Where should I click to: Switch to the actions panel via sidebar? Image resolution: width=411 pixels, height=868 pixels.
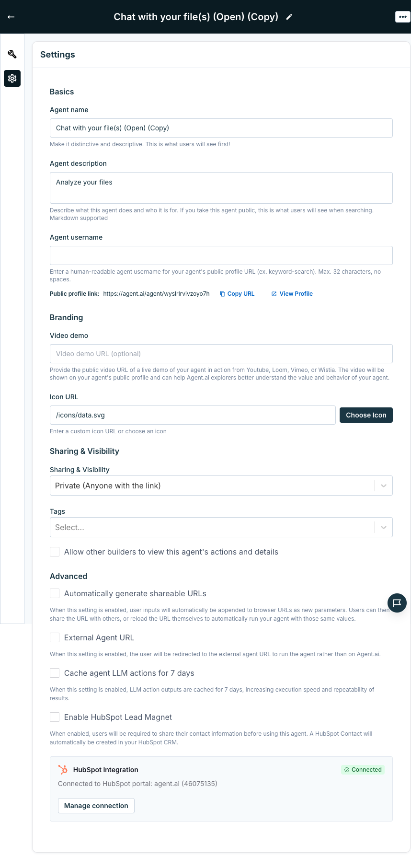tap(12, 55)
